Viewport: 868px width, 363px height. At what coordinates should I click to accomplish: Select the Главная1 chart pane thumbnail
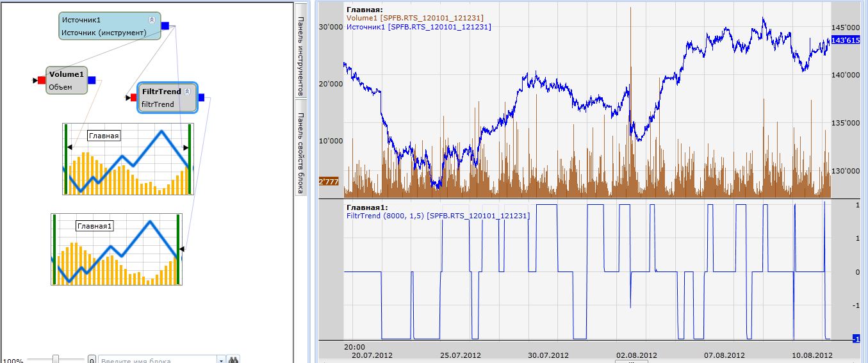[x=117, y=249]
